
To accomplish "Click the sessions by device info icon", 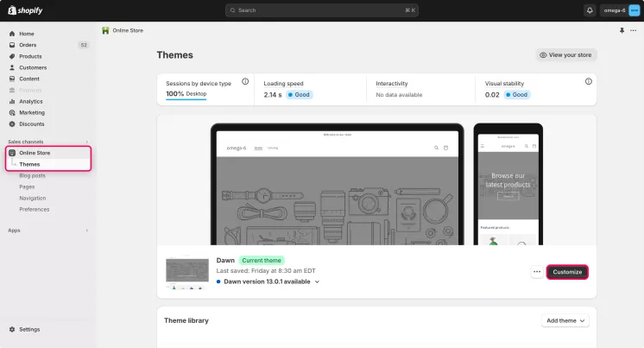I will (x=245, y=81).
